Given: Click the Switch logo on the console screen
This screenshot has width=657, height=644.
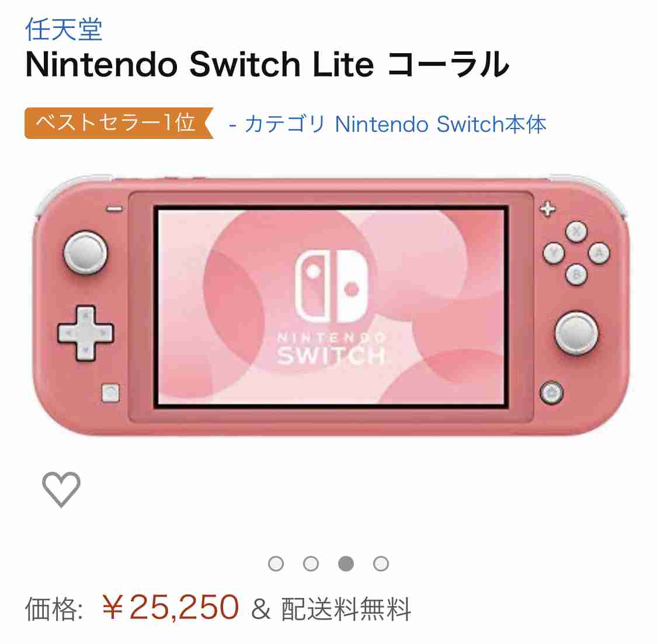Looking at the screenshot, I should 331,287.
